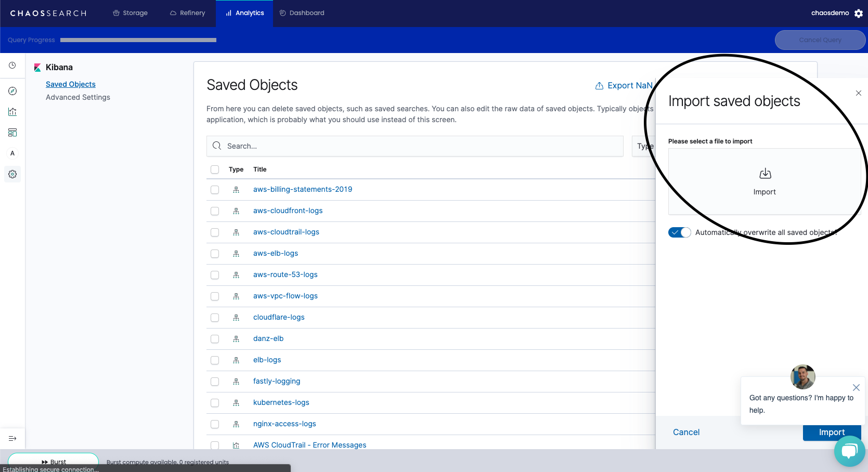Click the chaosdemo account name
Screen dimensions: 868x472
830,13
